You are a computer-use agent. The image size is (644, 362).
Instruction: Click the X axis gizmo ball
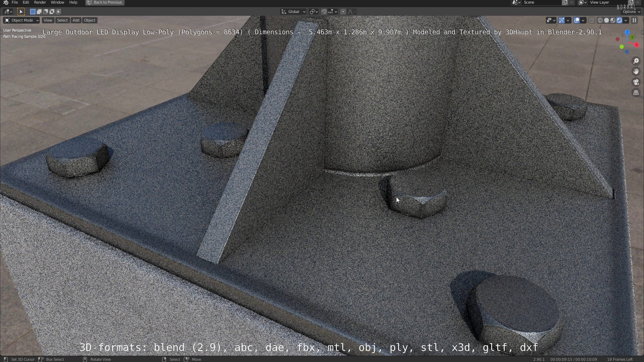coord(636,45)
